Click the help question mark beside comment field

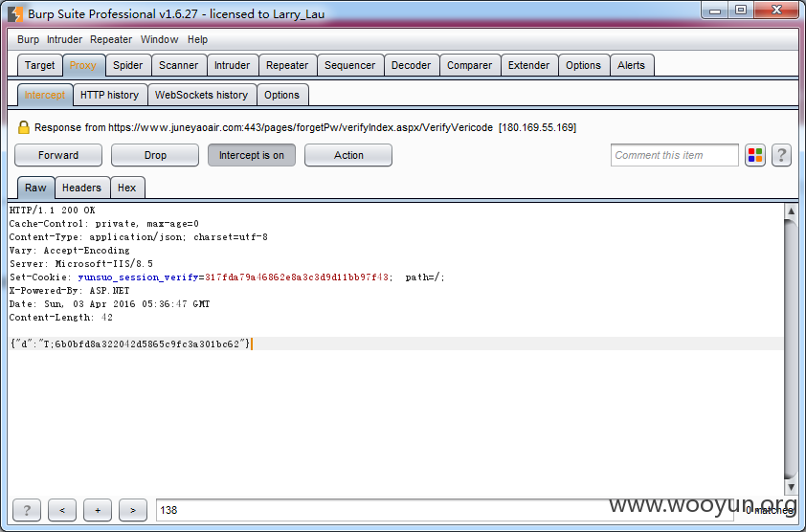coord(781,155)
